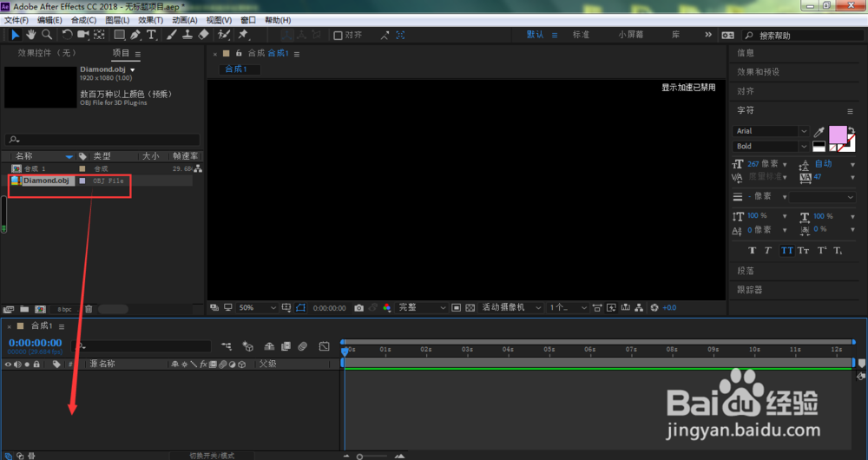Select the Roto Brush tool
The height and width of the screenshot is (460, 868).
click(x=224, y=35)
